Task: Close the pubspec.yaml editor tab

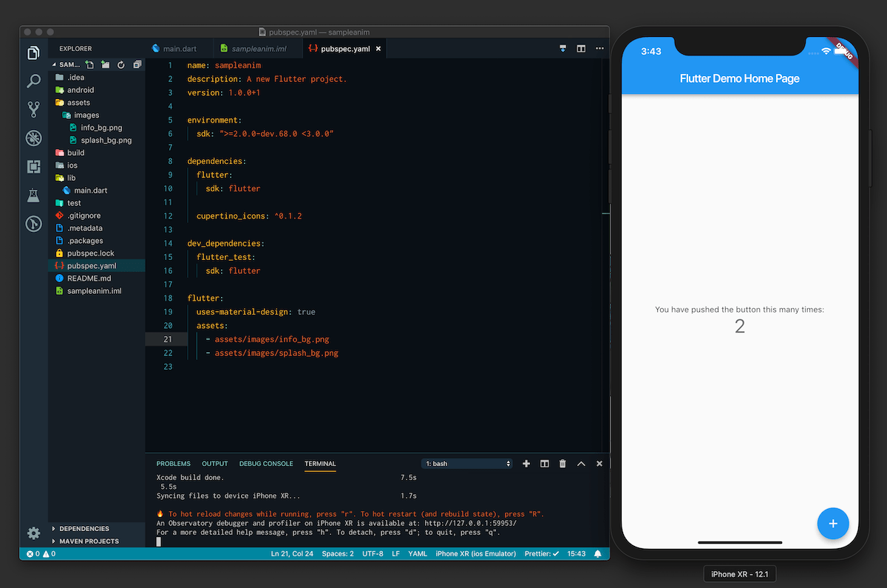Action: coord(378,49)
